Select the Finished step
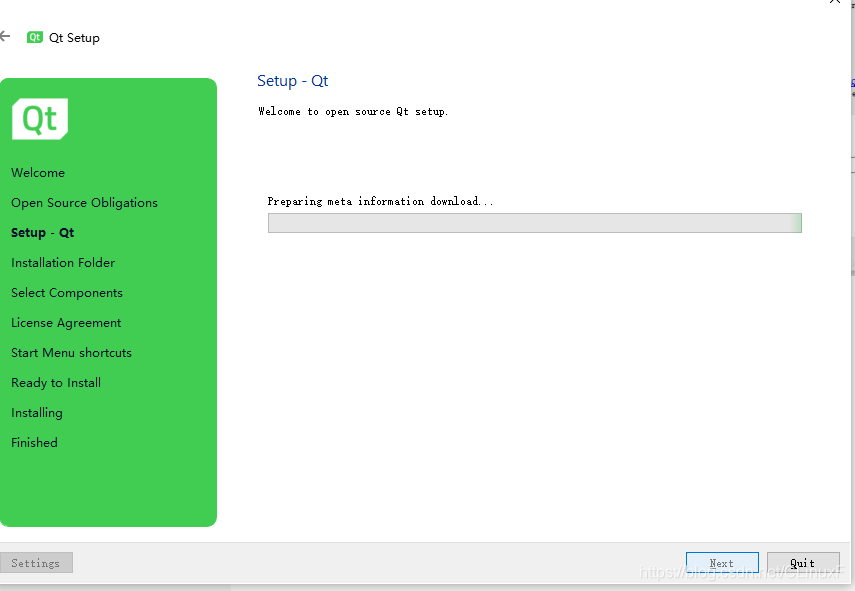 (34, 443)
